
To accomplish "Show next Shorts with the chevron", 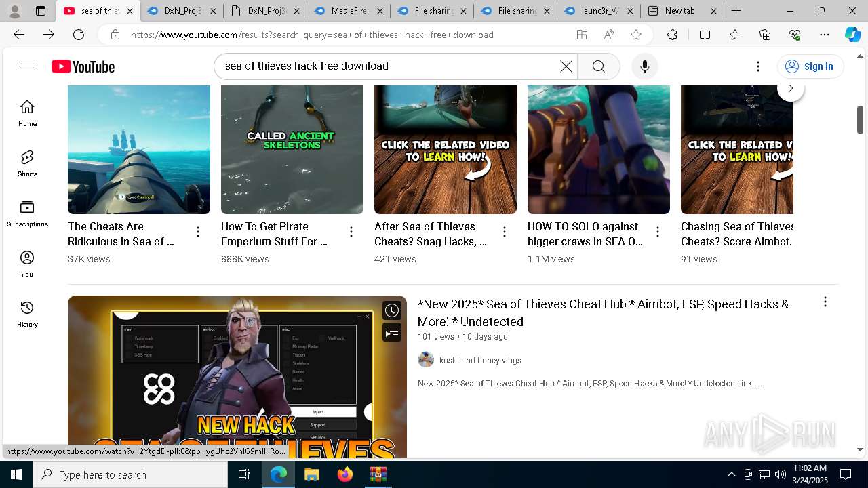I will pyautogui.click(x=790, y=89).
